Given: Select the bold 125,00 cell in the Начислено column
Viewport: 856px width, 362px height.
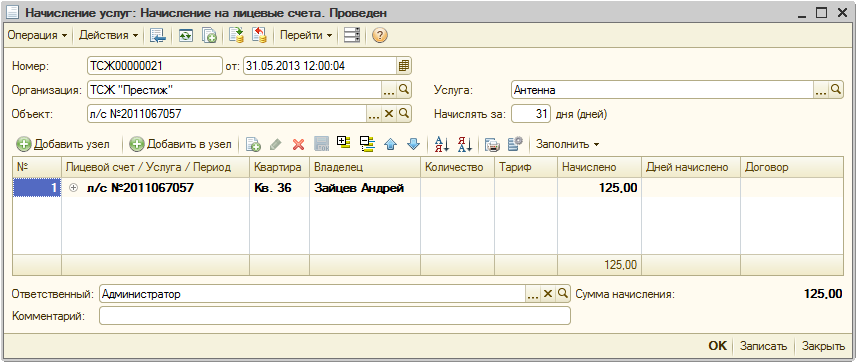Looking at the screenshot, I should [x=599, y=188].
